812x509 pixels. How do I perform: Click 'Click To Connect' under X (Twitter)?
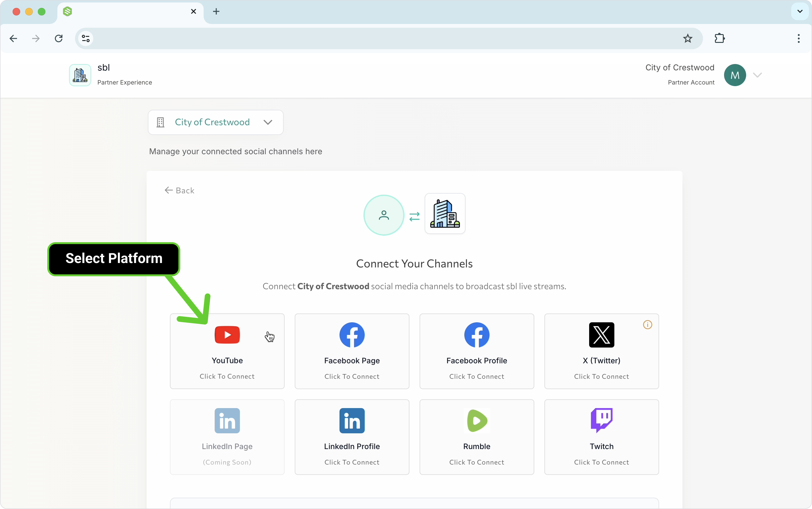(x=601, y=376)
